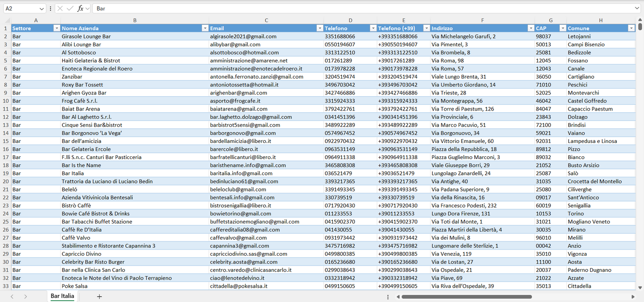644x302 pixels.
Task: Select column F header
Action: tap(483, 20)
